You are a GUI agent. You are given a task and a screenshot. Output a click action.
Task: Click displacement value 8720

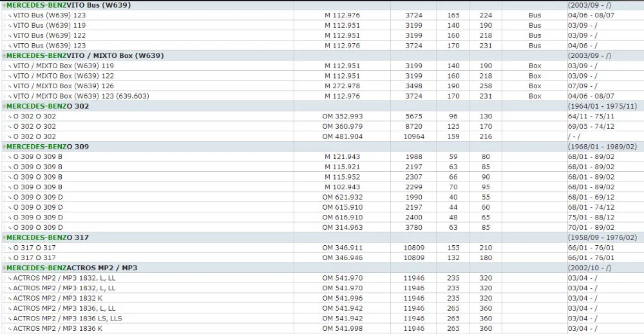pos(413,126)
